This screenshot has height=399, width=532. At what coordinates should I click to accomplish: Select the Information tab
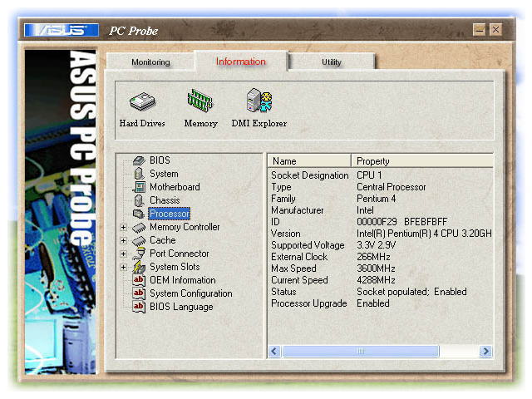click(x=241, y=62)
